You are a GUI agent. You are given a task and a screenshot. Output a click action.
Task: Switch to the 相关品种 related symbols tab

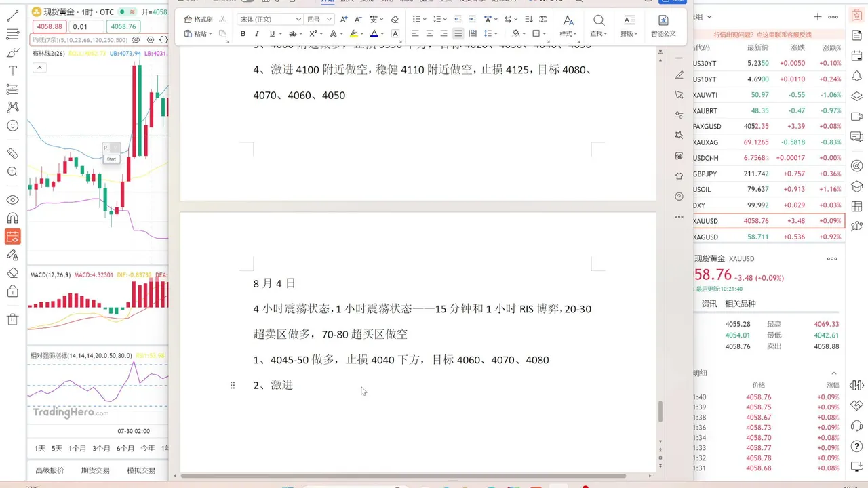[741, 304]
